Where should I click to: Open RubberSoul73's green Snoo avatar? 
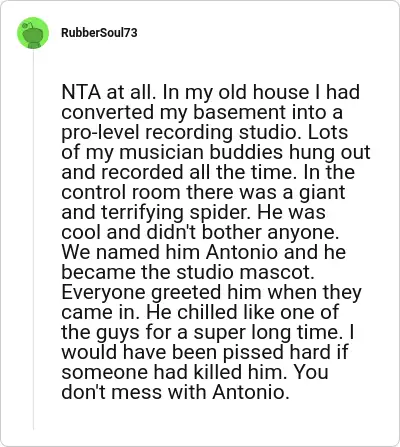pos(33,33)
